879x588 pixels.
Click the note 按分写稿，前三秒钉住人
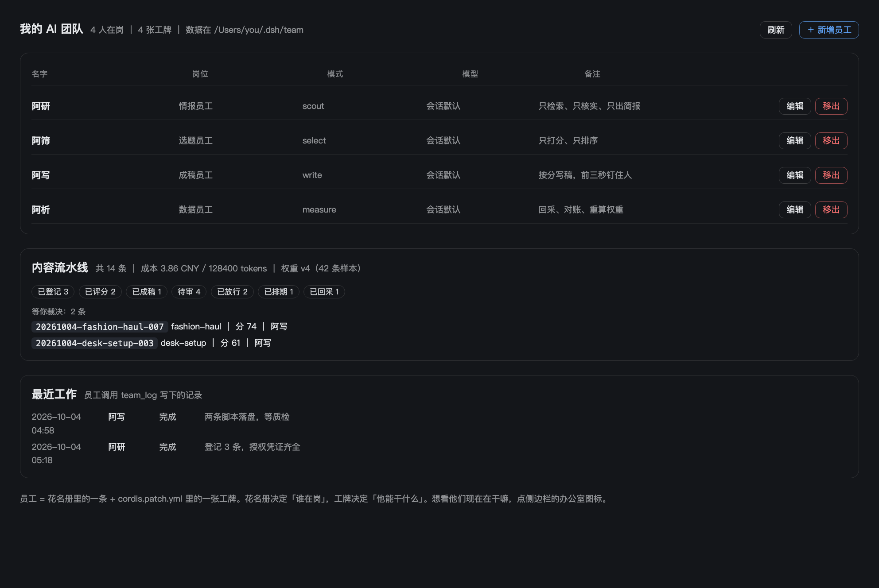pos(585,175)
